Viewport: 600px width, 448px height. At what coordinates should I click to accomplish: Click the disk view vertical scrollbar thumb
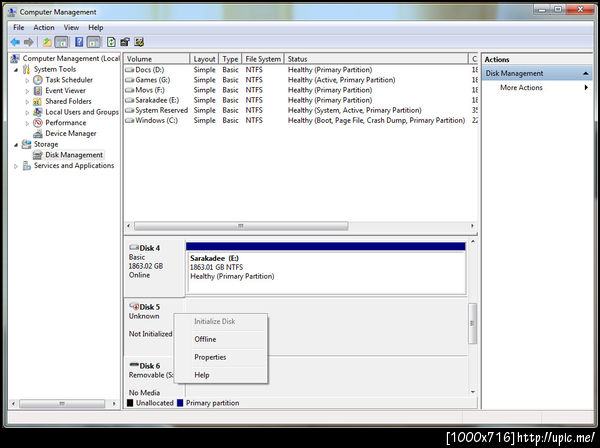(473, 324)
